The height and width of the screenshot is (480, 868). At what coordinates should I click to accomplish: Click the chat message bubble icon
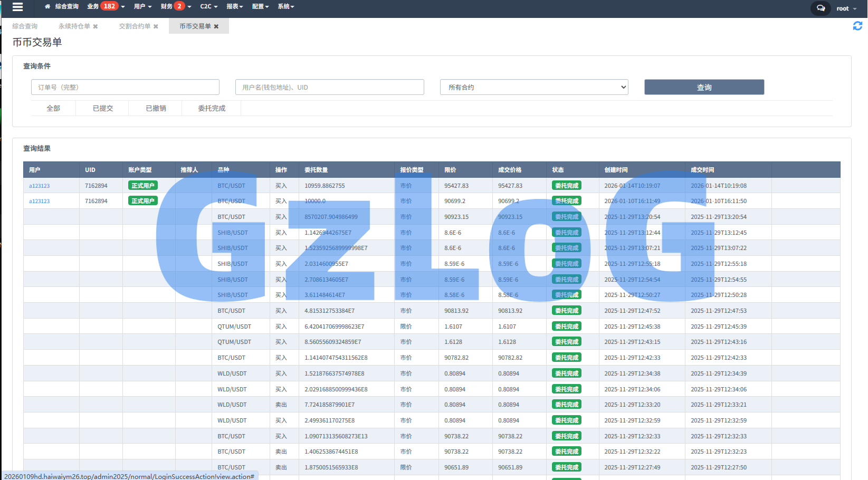[821, 8]
